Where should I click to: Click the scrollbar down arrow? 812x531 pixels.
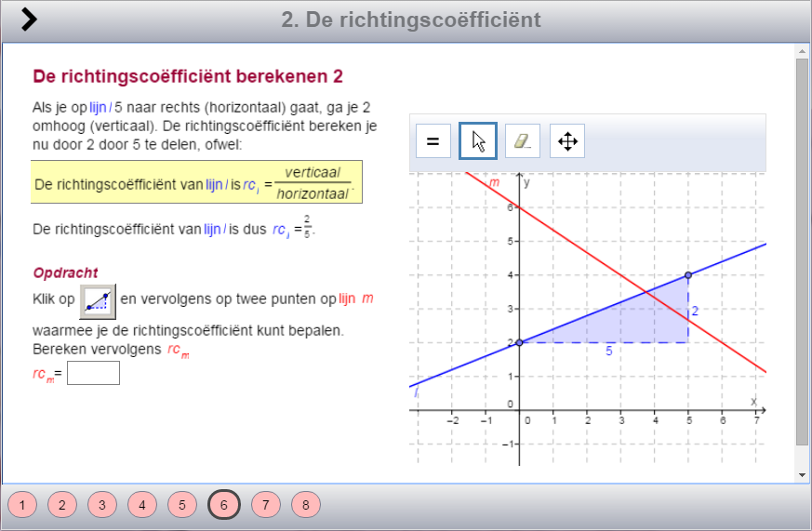803,474
